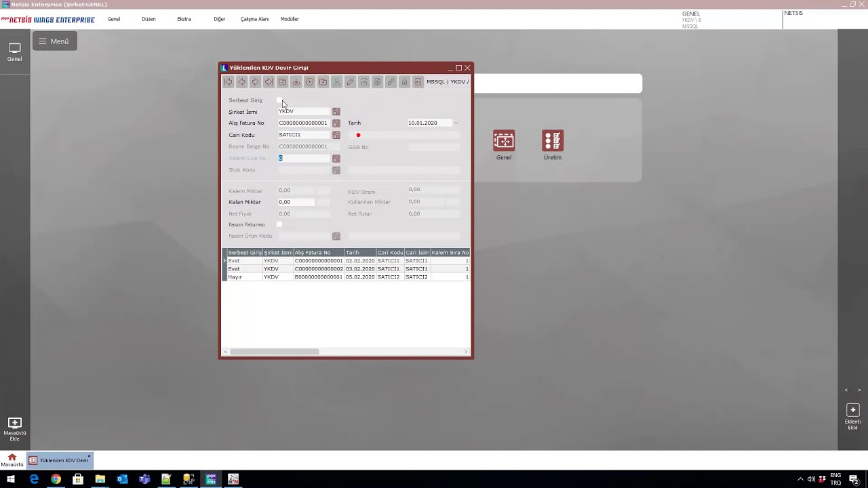Click the Tarih date field 10.01.2020
The image size is (868, 488).
pyautogui.click(x=429, y=123)
